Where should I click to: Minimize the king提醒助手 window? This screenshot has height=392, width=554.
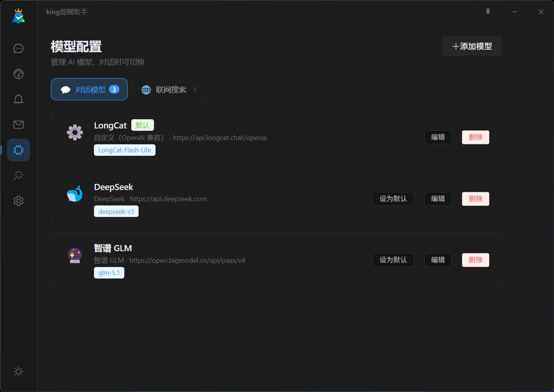pyautogui.click(x=514, y=12)
